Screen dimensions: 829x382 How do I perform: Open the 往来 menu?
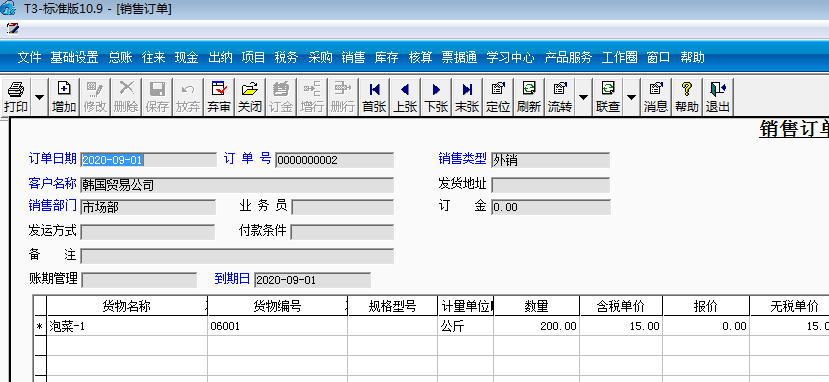[153, 58]
